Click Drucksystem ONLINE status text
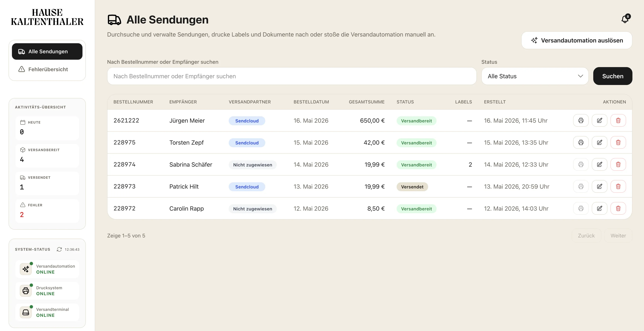644x331 pixels. (x=46, y=294)
